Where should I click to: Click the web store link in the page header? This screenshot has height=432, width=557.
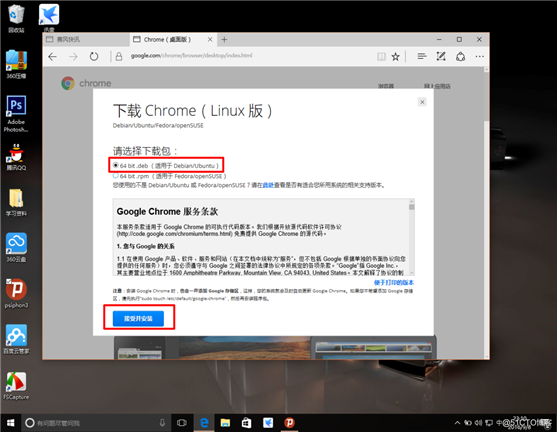[x=437, y=86]
